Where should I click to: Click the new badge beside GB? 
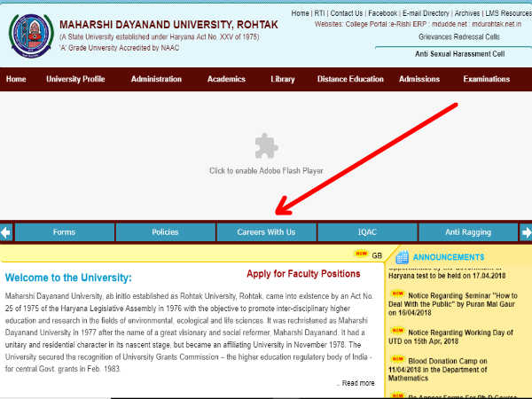(x=361, y=254)
